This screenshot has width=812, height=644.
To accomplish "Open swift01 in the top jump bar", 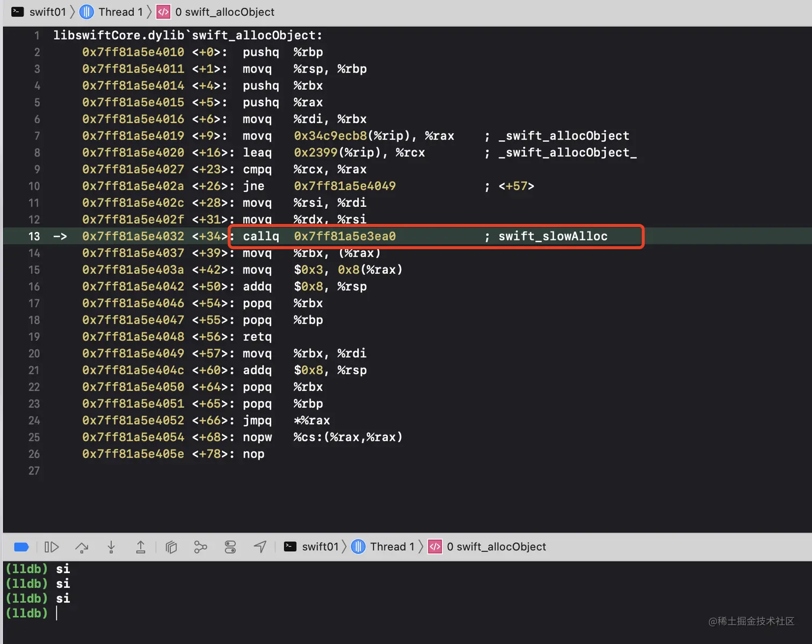I will pos(47,12).
